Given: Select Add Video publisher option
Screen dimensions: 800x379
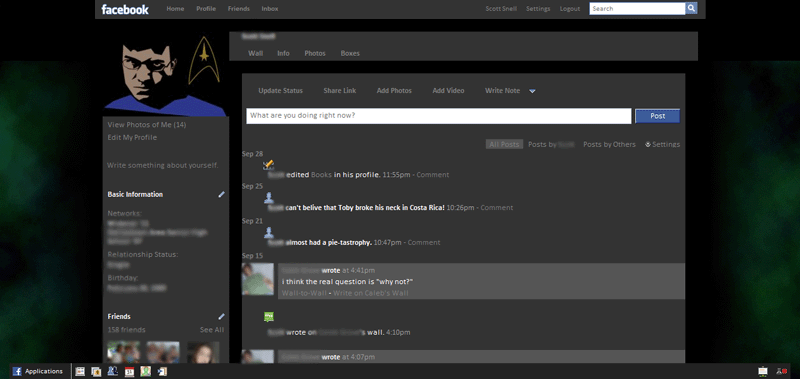Looking at the screenshot, I should (448, 90).
